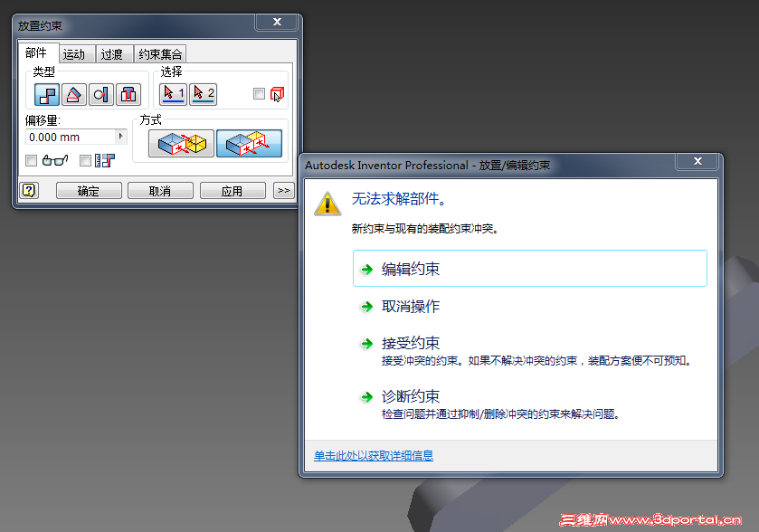
Task: Activate first selection (1) arrow icon
Action: [x=173, y=92]
